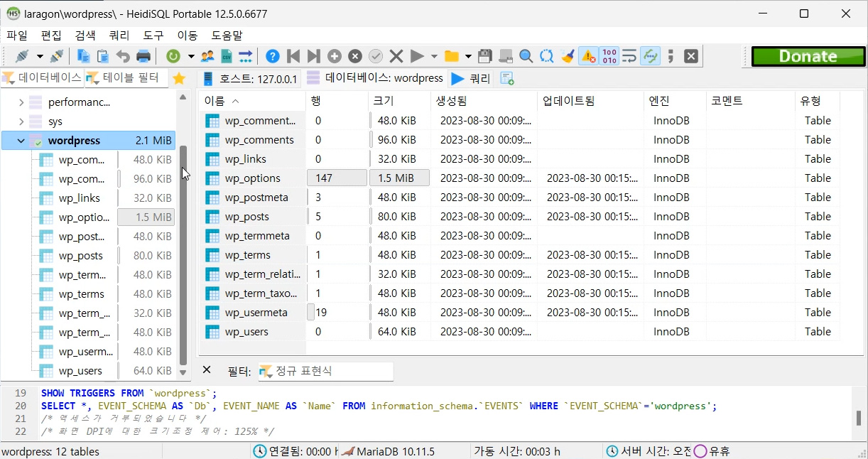
Task: Open the user manager icon
Action: click(x=207, y=56)
